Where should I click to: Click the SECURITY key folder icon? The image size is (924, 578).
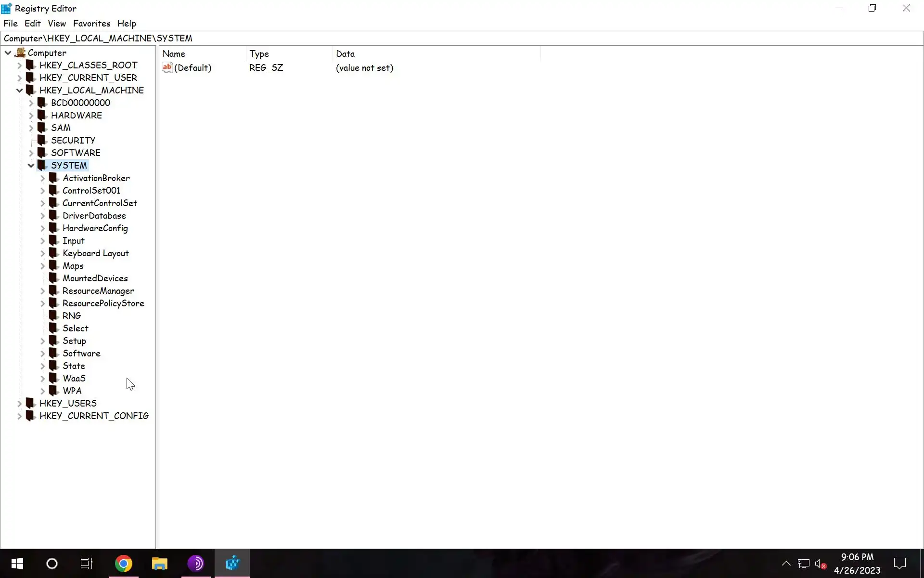pyautogui.click(x=42, y=140)
